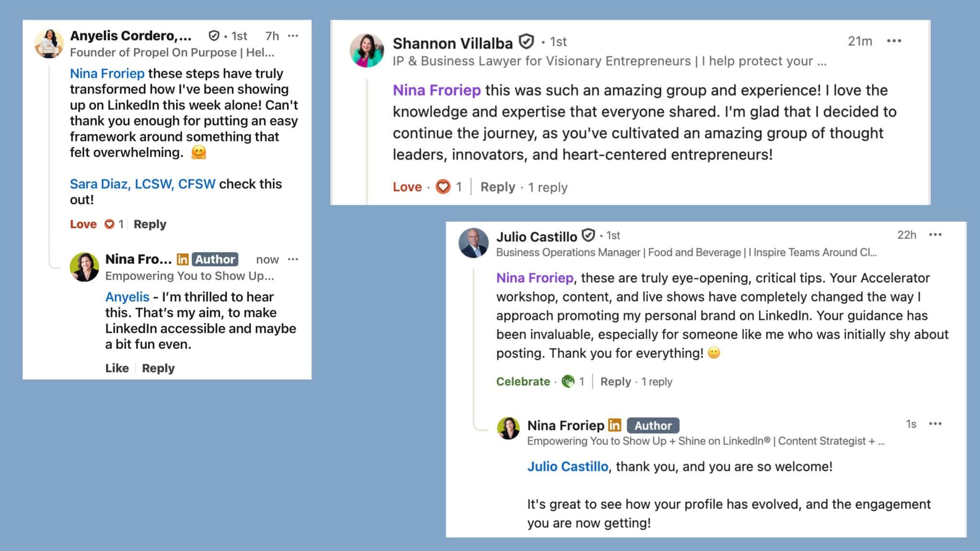
Task: Open options menu on Nina's reply to Julio
Action: (935, 424)
